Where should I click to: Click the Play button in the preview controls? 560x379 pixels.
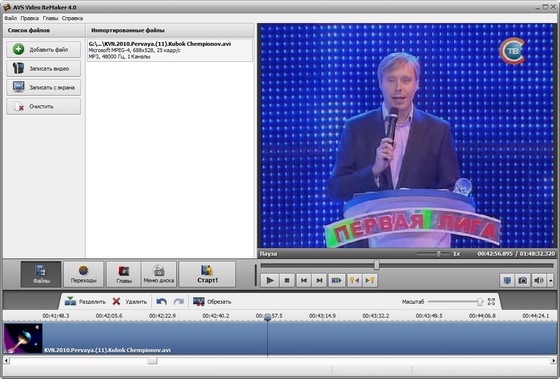[x=270, y=281]
